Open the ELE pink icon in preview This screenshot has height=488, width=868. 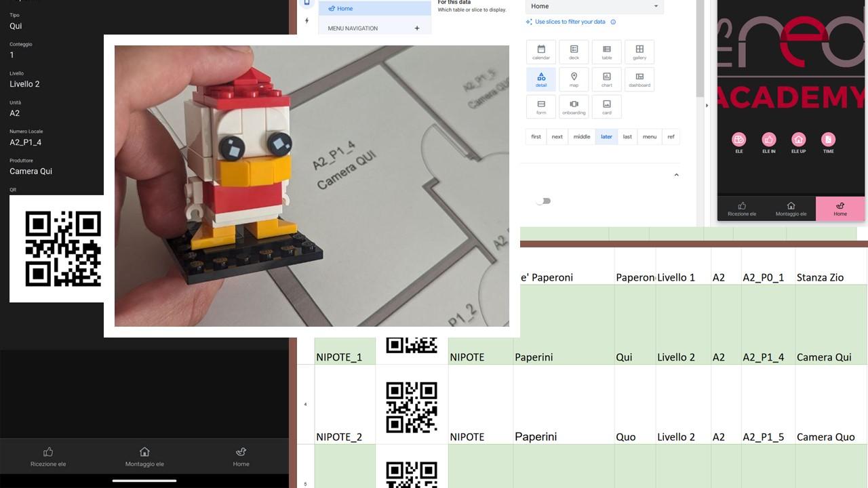click(x=738, y=140)
